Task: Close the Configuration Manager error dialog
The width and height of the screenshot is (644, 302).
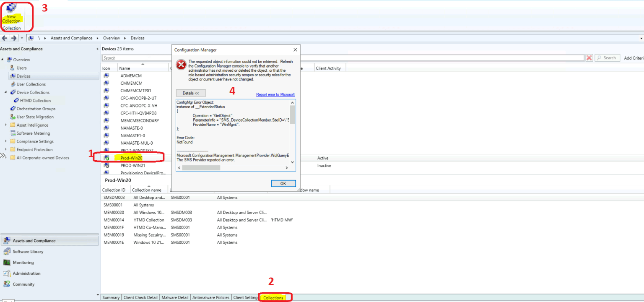Action: [x=295, y=50]
